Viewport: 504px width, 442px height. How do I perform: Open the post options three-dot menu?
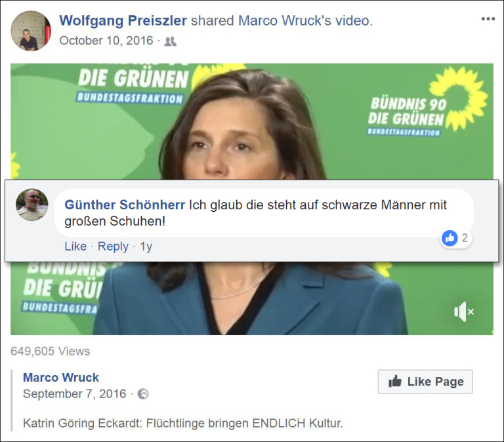click(488, 19)
